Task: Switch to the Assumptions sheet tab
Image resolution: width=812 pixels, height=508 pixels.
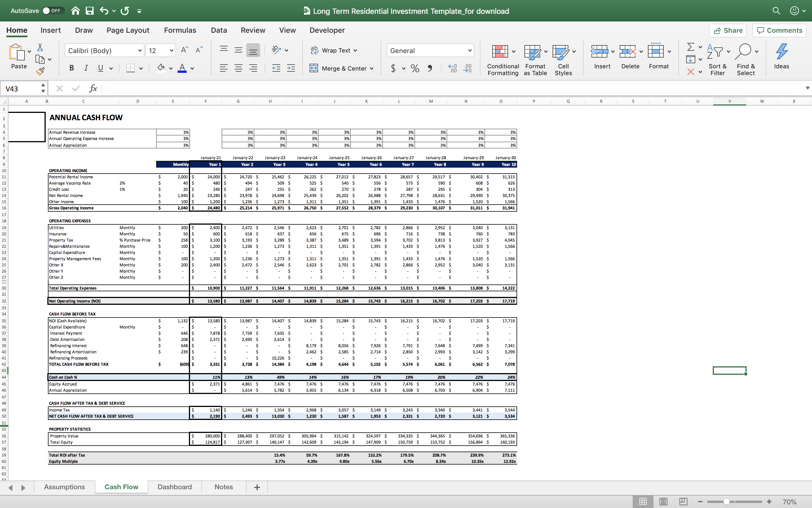Action: [64, 487]
